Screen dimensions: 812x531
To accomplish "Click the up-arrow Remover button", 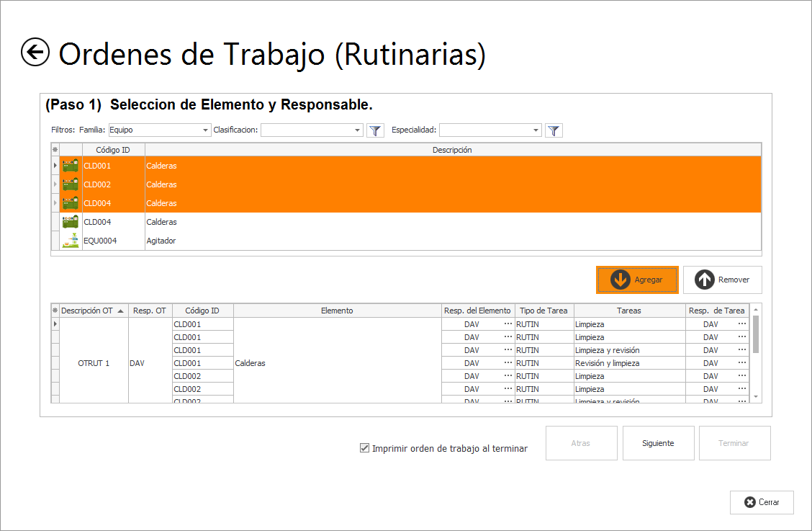I will [x=722, y=280].
